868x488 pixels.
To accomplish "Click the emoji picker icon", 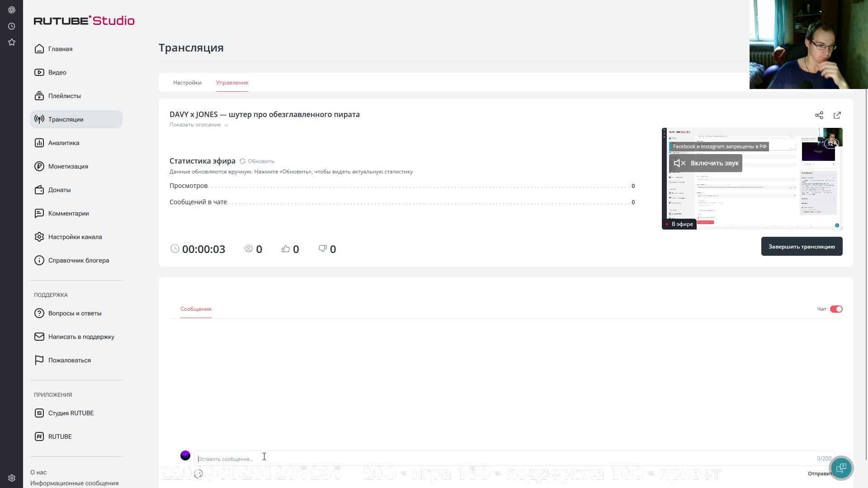I will pos(198,474).
